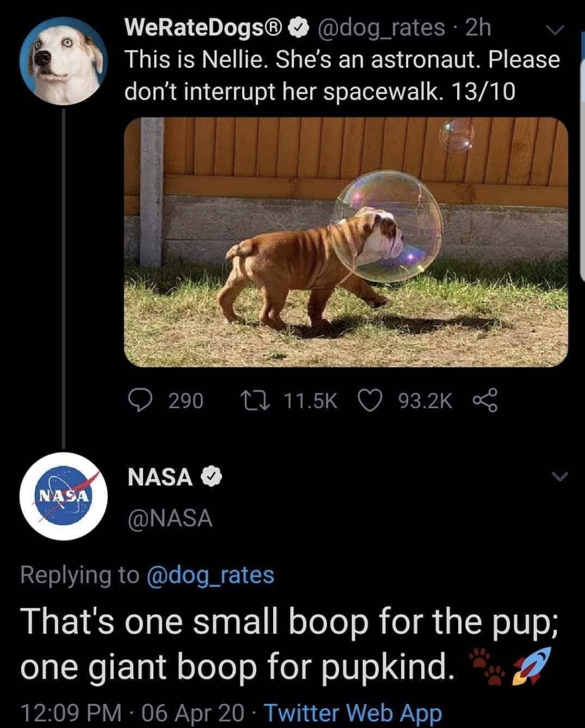The image size is (585, 728).
Task: Click WeRateDogs verified badge
Action: [298, 28]
